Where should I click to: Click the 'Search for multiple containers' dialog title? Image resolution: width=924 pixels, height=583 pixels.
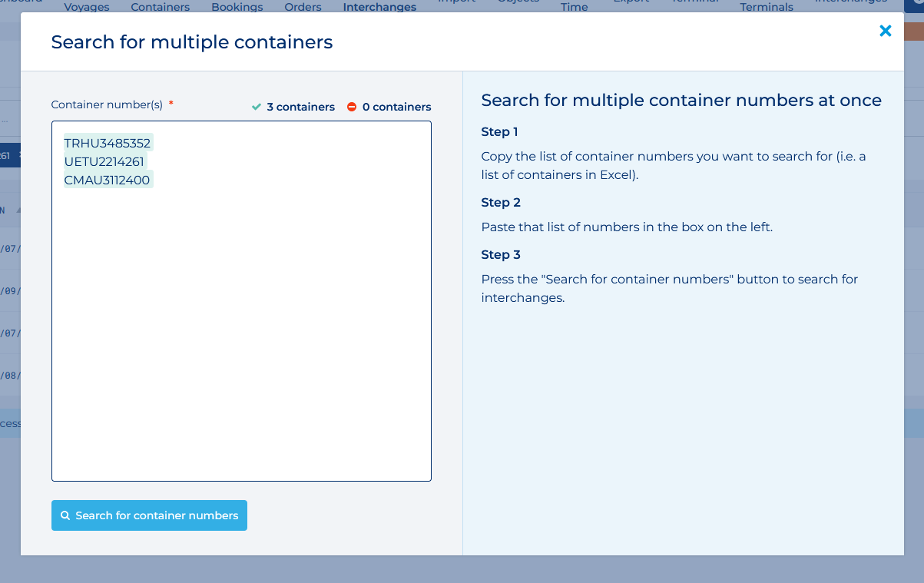click(x=192, y=42)
